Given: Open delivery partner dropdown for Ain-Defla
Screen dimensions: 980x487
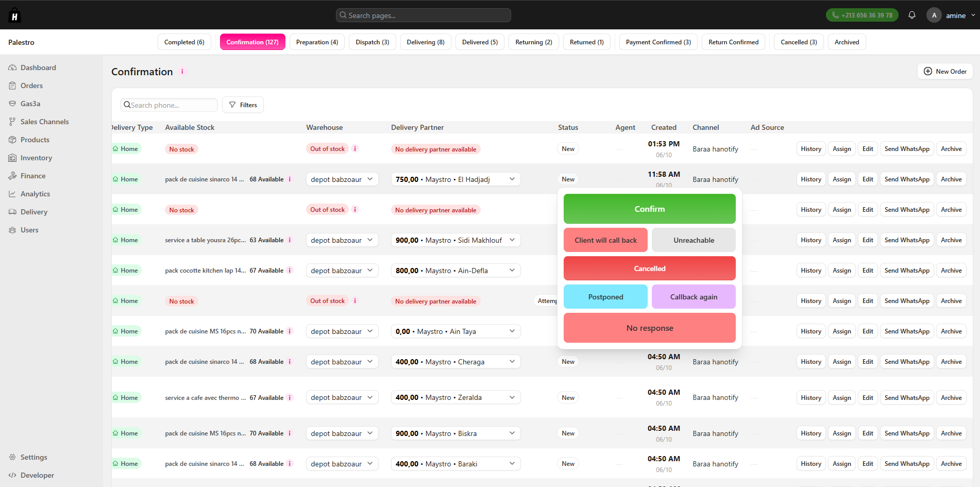Looking at the screenshot, I should point(455,271).
